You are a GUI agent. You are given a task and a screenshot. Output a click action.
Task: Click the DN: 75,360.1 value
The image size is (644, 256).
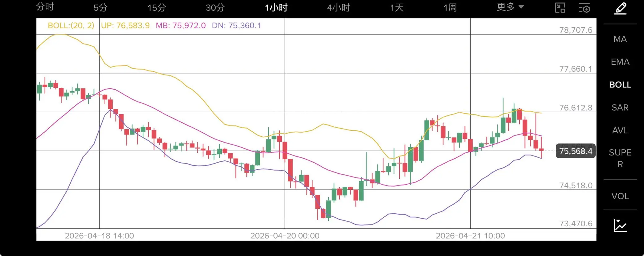tap(237, 25)
